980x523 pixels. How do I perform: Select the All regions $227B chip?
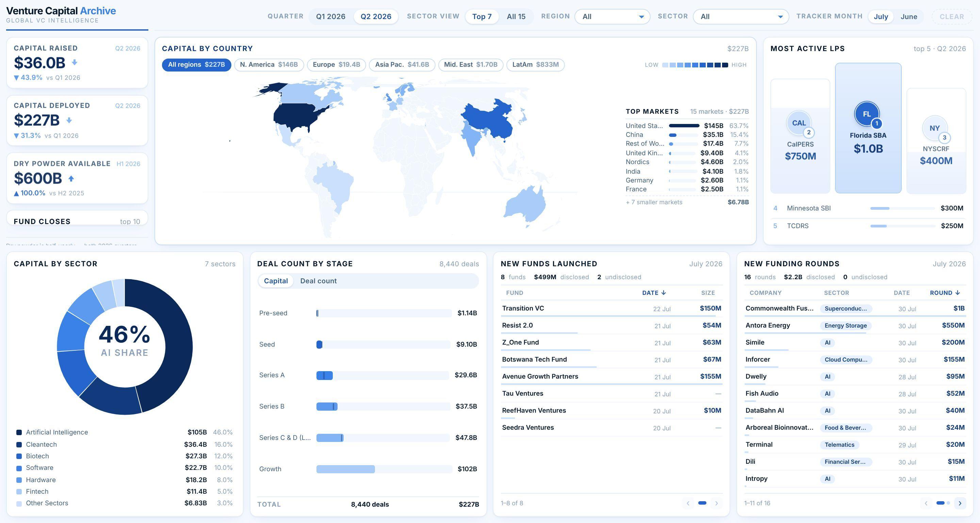[x=196, y=65]
